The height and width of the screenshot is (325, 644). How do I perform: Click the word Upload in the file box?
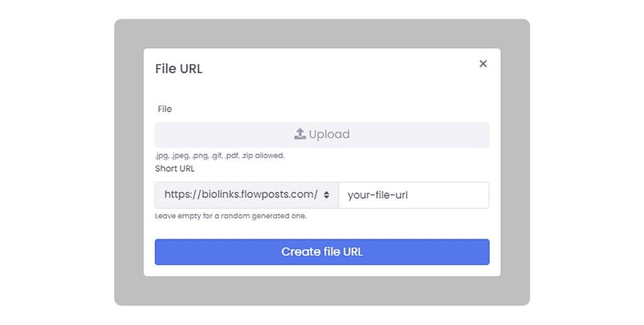[x=329, y=134]
